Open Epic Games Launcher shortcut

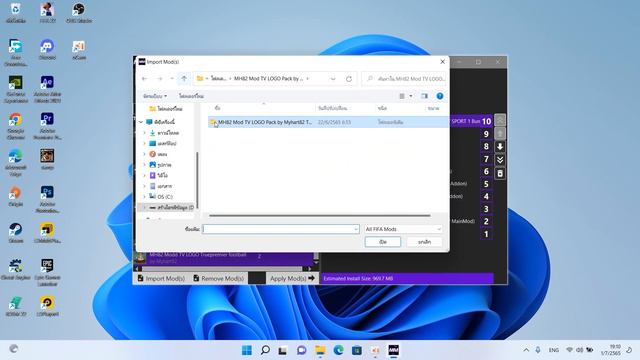click(47, 272)
